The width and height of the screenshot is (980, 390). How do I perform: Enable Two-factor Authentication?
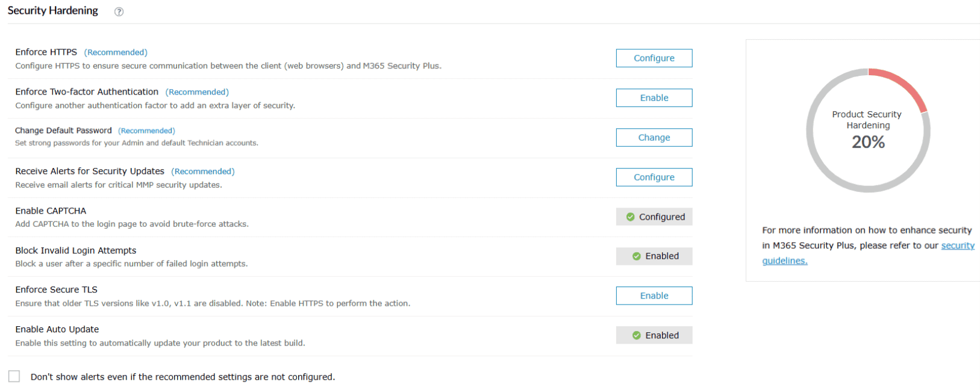654,98
